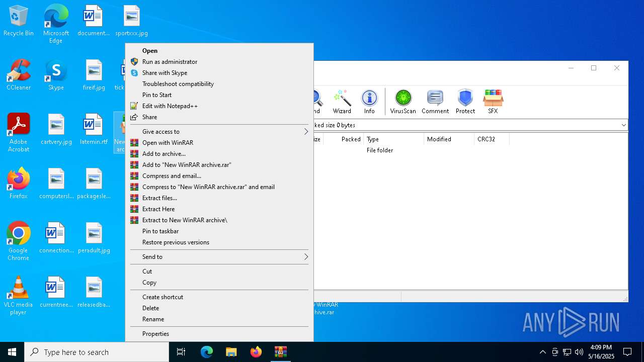644x362 pixels.
Task: Select Share with Skype menu entry
Action: tap(219, 73)
